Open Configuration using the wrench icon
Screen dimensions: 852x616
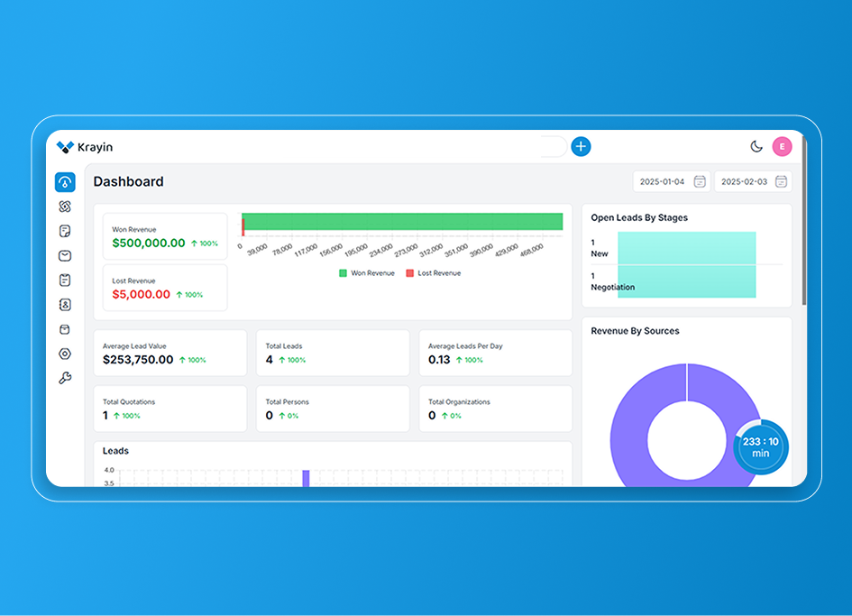(x=65, y=378)
